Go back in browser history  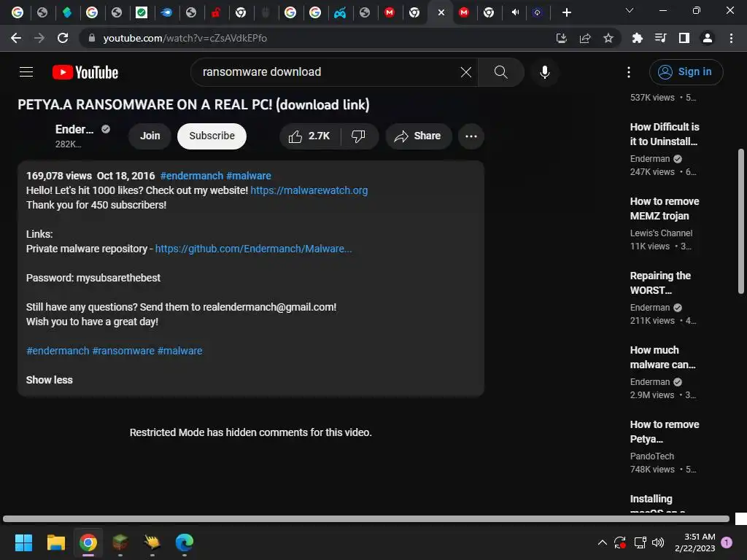(x=16, y=38)
